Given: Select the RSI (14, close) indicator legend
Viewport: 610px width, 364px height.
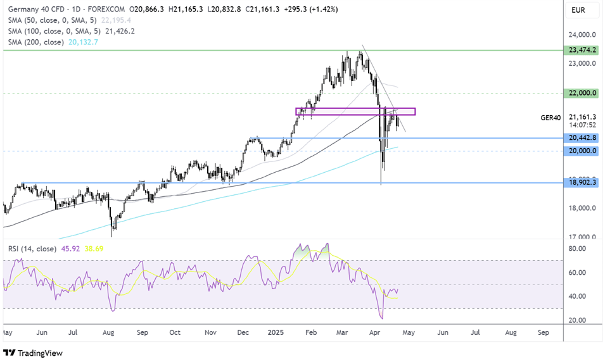Looking at the screenshot, I should tap(32, 249).
